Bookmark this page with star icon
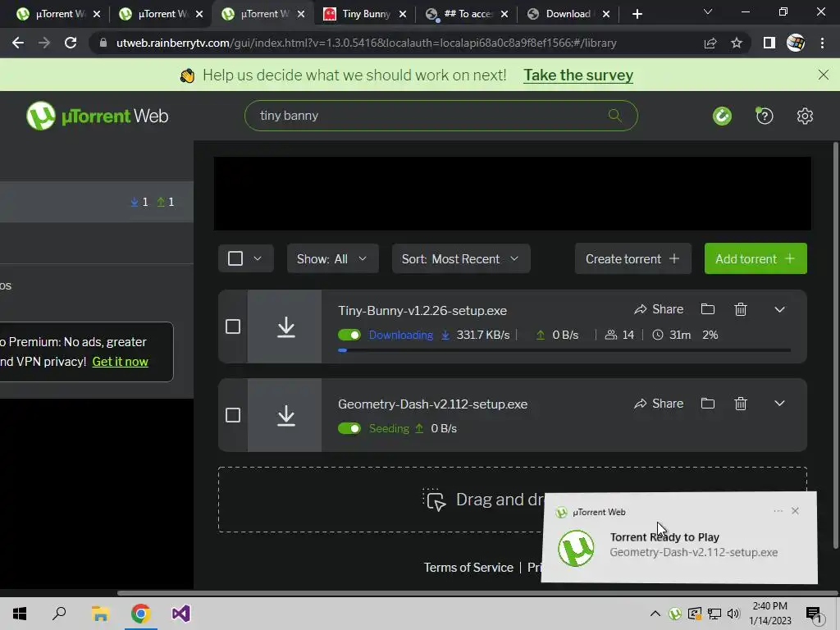Screen dimensions: 840x630 pos(737,43)
